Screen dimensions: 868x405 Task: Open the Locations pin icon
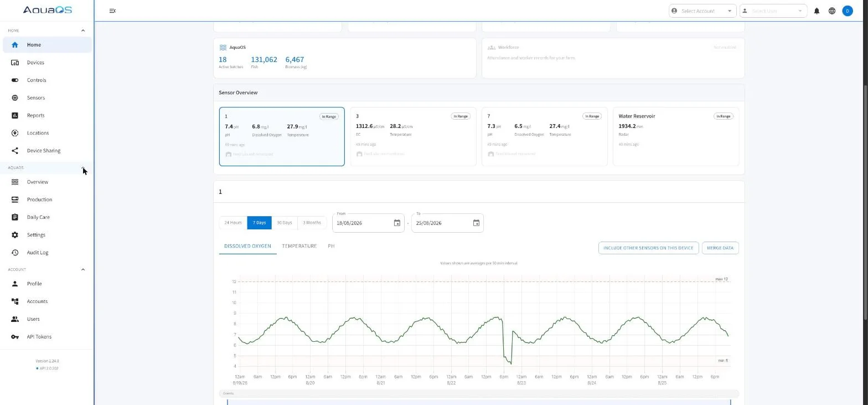(x=15, y=133)
